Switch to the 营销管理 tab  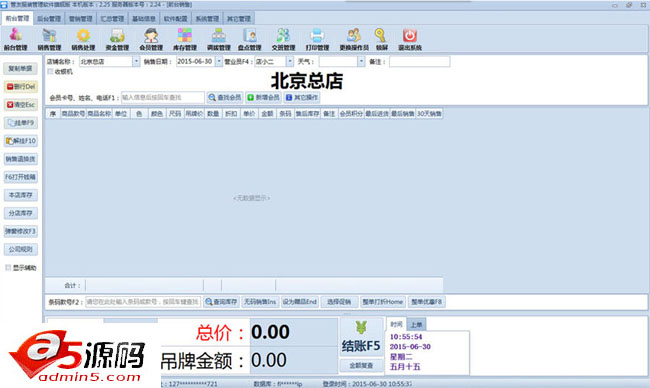point(80,19)
